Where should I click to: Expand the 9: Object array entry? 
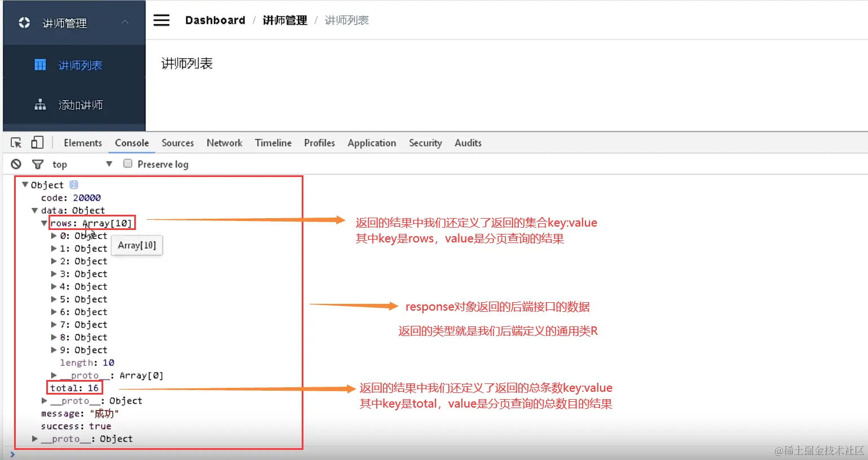click(54, 350)
